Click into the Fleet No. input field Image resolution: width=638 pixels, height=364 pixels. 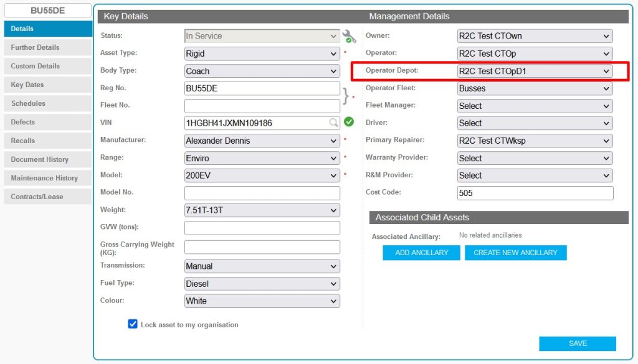pos(262,106)
